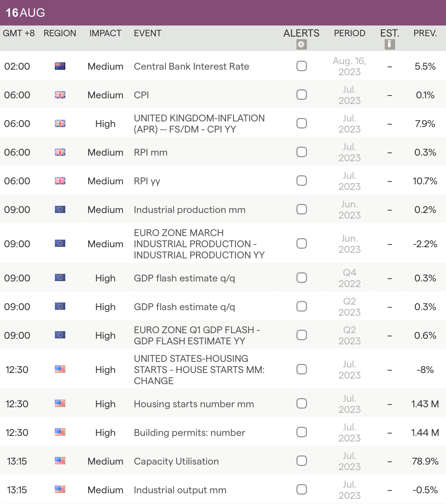Viewport: 446px width, 504px height.
Task: Click the PERIOD column header
Action: point(349,33)
